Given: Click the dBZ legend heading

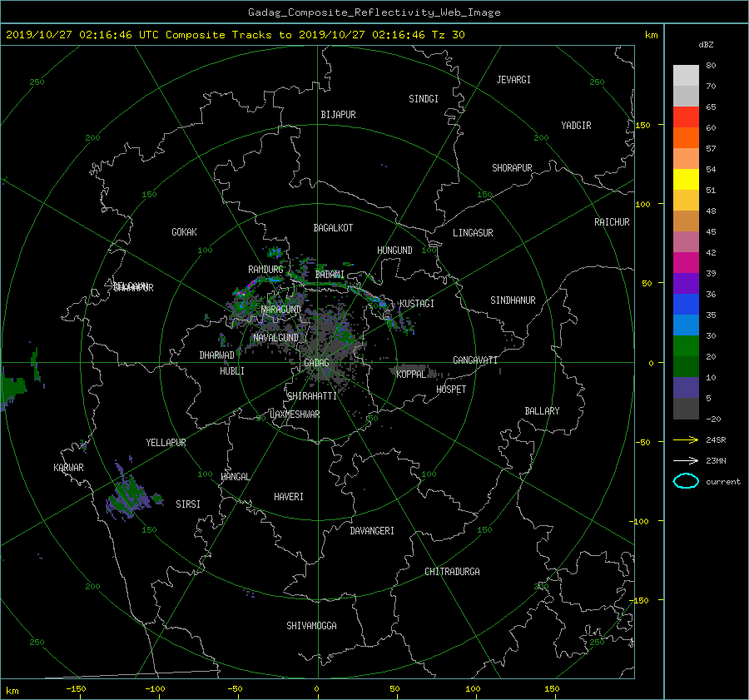Looking at the screenshot, I should [706, 45].
